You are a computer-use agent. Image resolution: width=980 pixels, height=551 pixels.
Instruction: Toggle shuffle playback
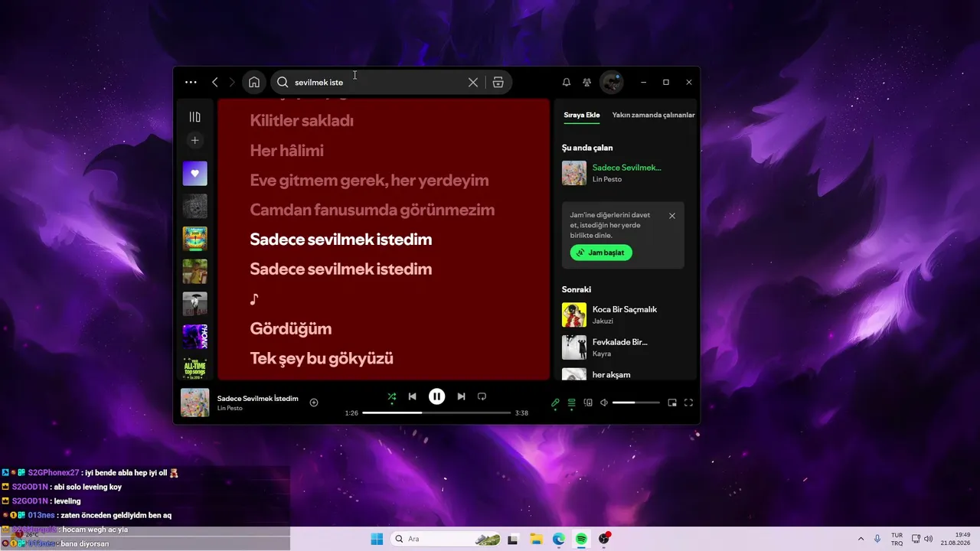pos(392,396)
